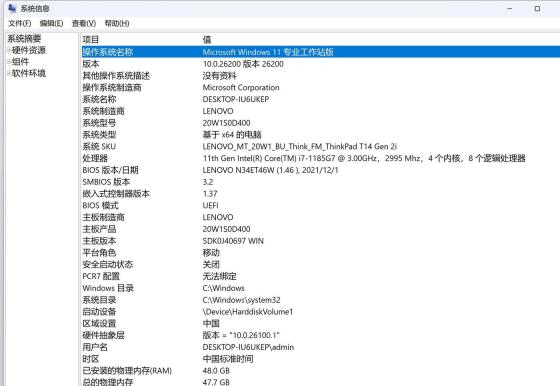Screen dimensions: 560x386
Task: Select the 系统名称 row
Action: click(x=321, y=99)
